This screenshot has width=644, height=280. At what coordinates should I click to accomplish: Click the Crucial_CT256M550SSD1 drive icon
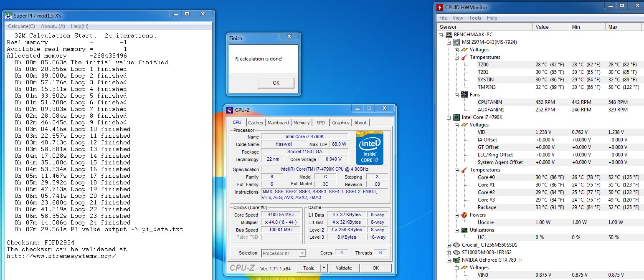point(456,245)
